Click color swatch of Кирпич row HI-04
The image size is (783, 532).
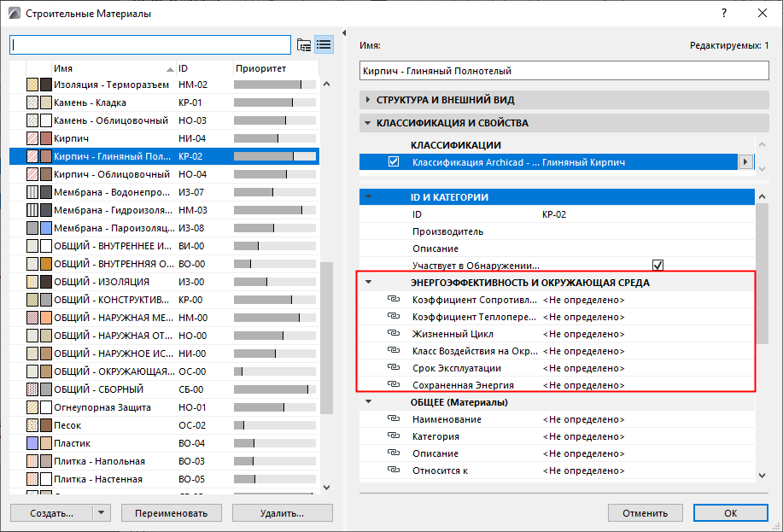(x=46, y=138)
